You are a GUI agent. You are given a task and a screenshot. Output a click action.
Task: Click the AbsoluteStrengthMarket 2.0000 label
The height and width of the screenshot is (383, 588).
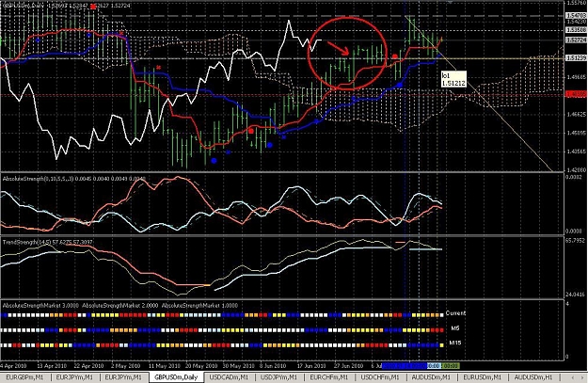(x=120, y=306)
